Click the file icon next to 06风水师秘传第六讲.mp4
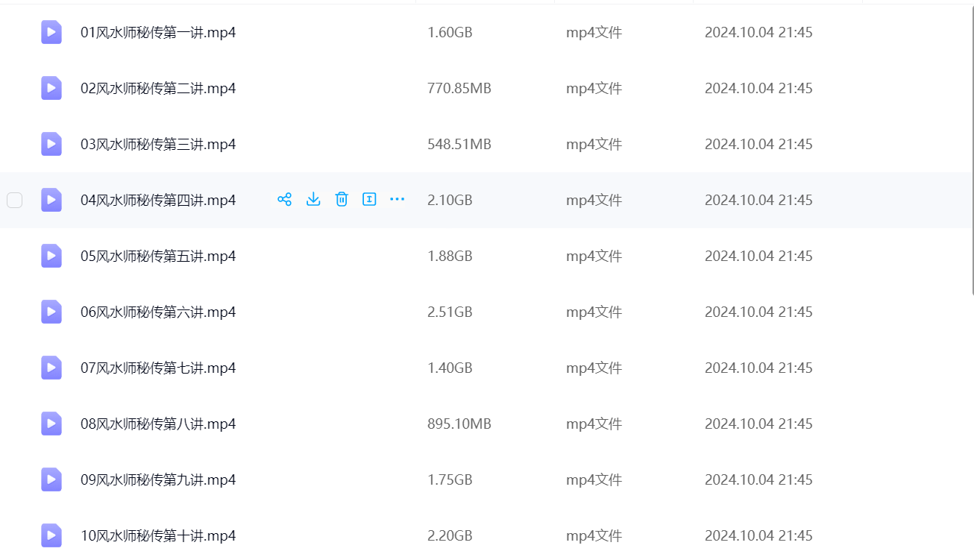The image size is (974, 560). coord(51,312)
